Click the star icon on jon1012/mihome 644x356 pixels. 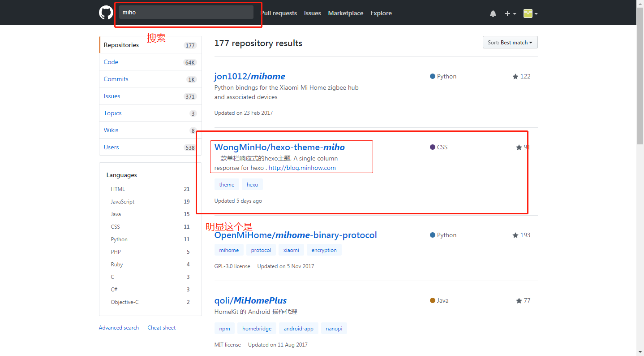(x=515, y=77)
